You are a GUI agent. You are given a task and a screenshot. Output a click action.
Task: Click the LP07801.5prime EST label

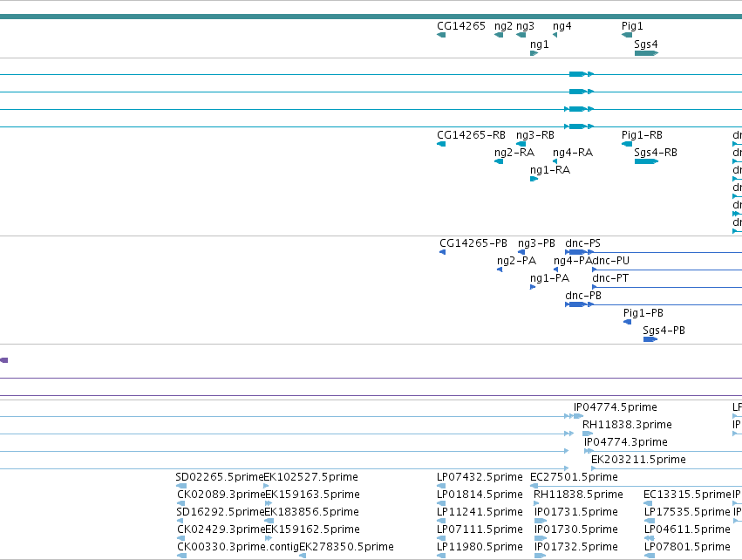(x=688, y=547)
